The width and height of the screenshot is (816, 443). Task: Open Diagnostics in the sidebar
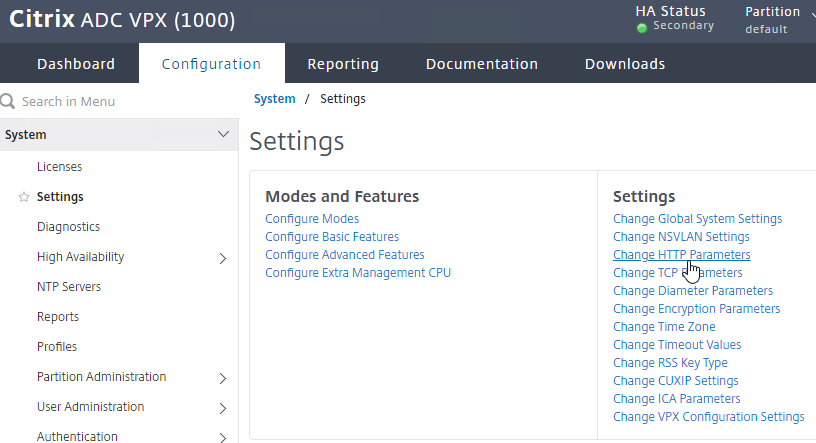click(68, 226)
